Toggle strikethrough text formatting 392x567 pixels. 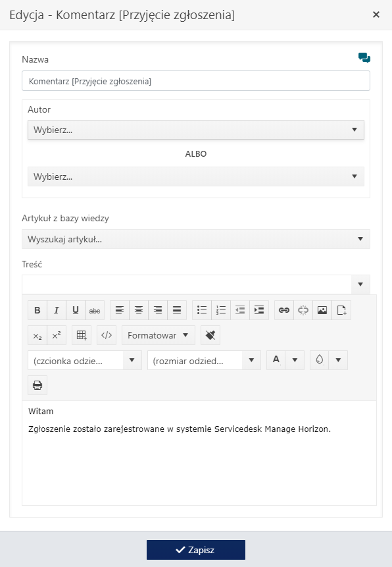[95, 310]
